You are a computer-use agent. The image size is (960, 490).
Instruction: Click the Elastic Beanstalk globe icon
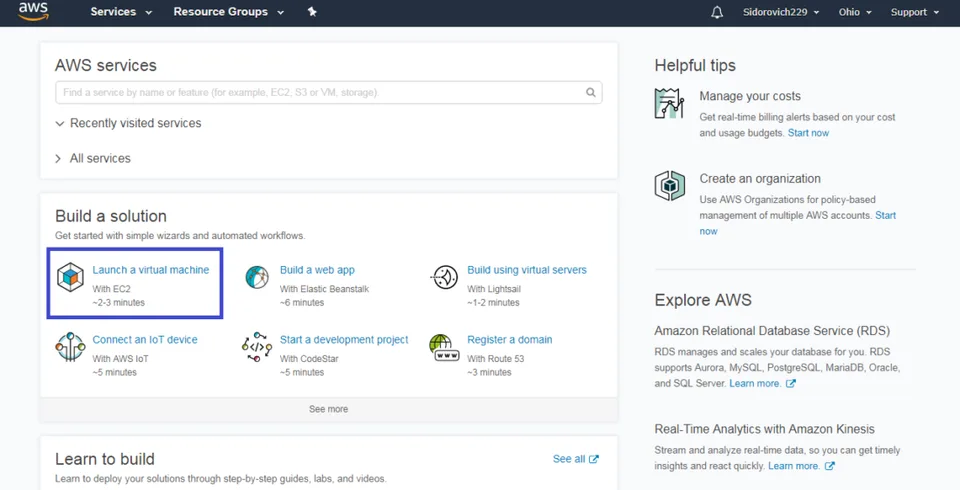point(257,277)
